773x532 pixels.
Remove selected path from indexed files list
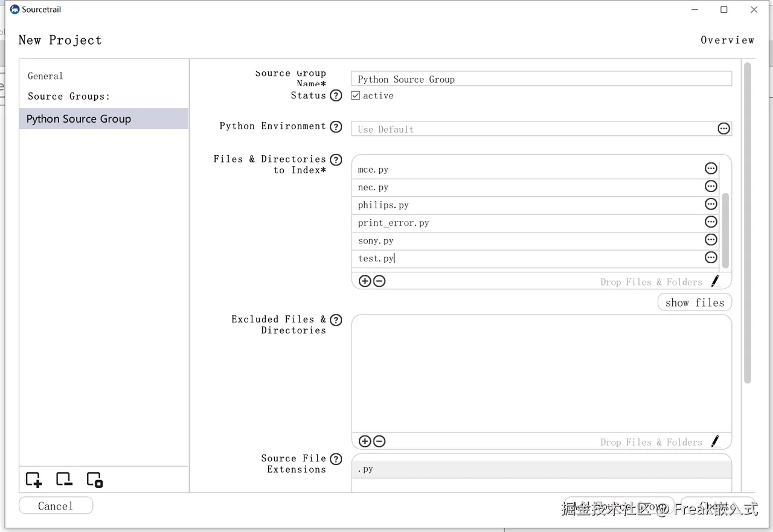click(x=379, y=281)
